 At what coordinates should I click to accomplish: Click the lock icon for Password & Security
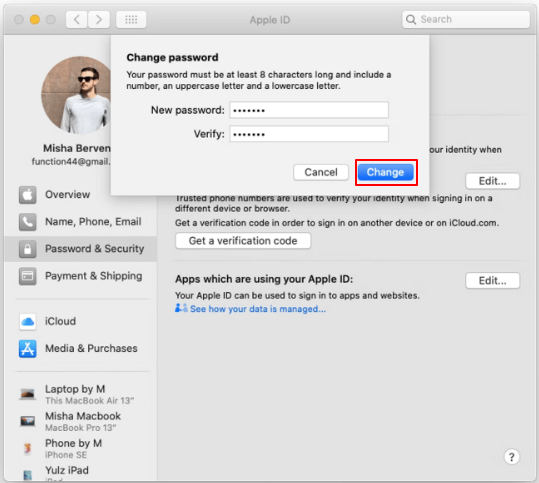(28, 249)
